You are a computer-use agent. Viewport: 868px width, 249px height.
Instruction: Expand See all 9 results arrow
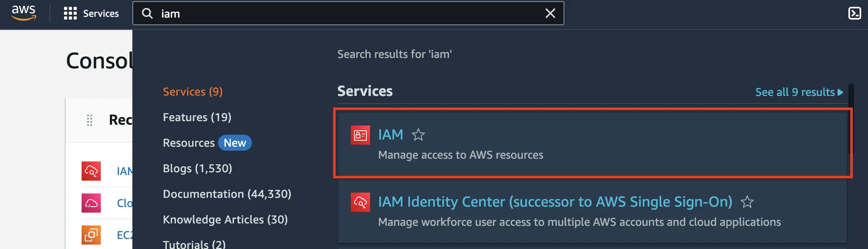(x=840, y=92)
